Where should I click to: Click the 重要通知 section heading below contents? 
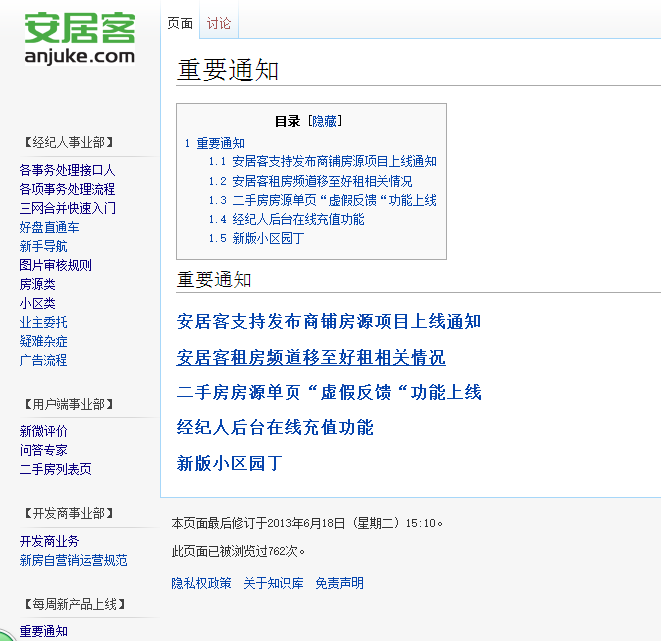click(214, 280)
